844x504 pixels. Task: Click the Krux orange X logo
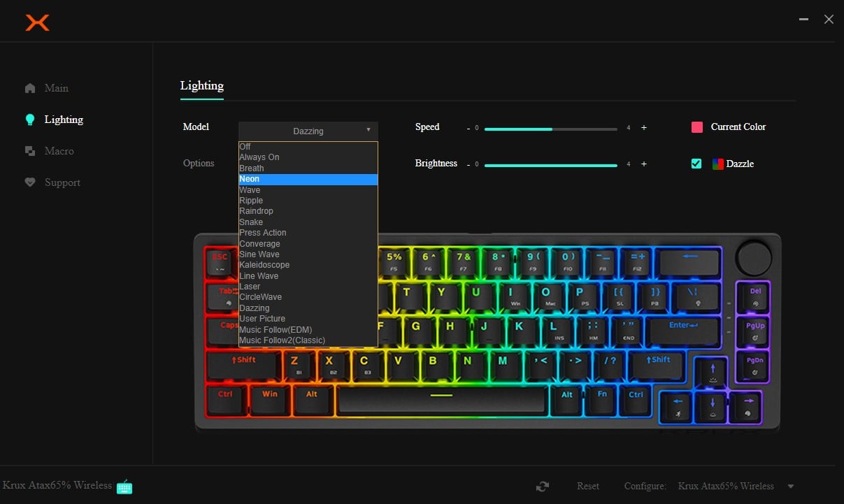37,23
